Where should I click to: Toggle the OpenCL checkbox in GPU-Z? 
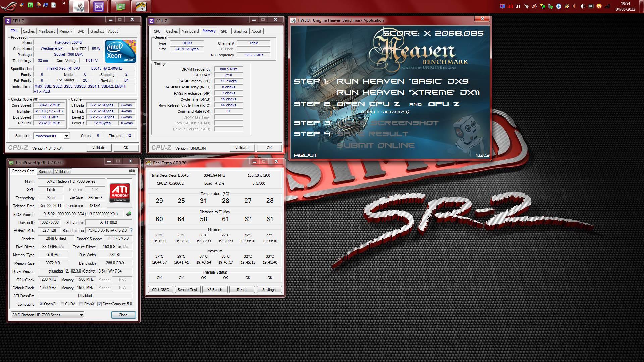tap(41, 304)
